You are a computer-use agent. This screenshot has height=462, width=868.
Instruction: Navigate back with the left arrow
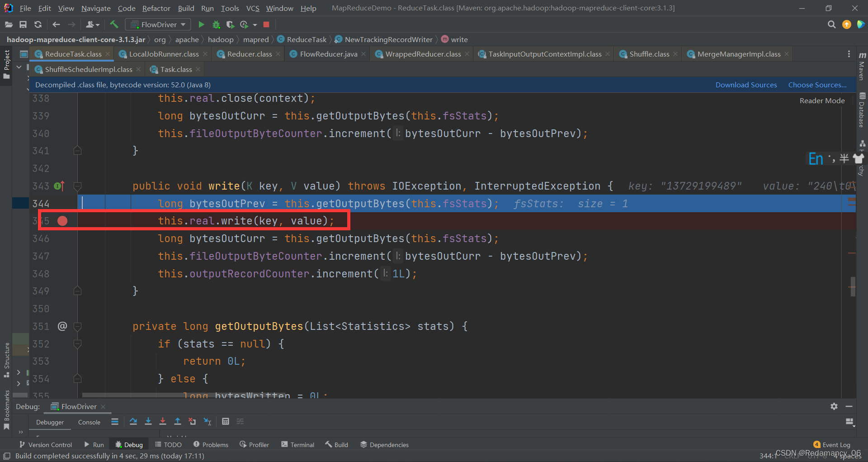click(x=56, y=24)
